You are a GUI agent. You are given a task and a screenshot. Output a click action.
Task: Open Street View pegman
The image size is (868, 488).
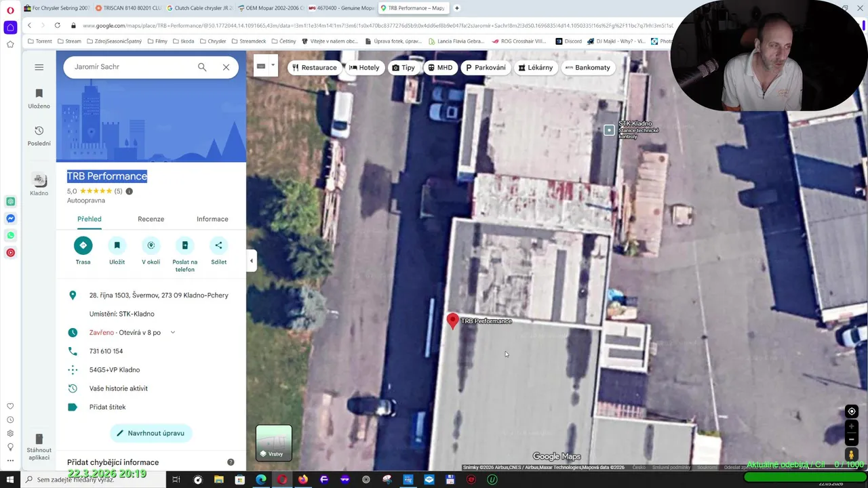tap(852, 455)
